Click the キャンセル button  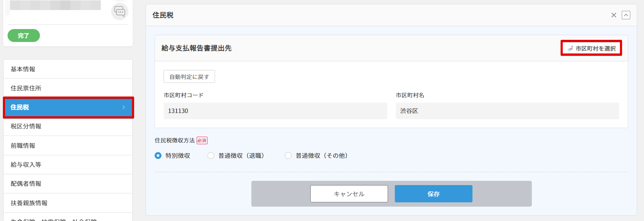[x=349, y=194]
